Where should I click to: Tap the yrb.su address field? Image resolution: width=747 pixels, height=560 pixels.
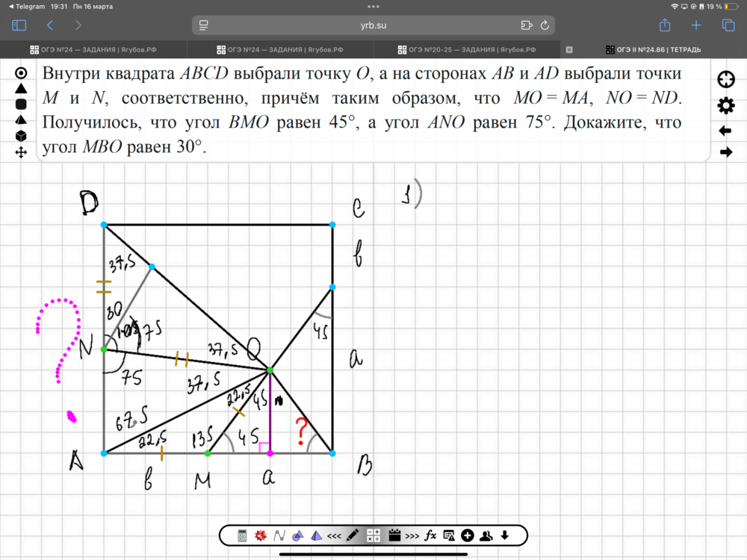(x=373, y=25)
